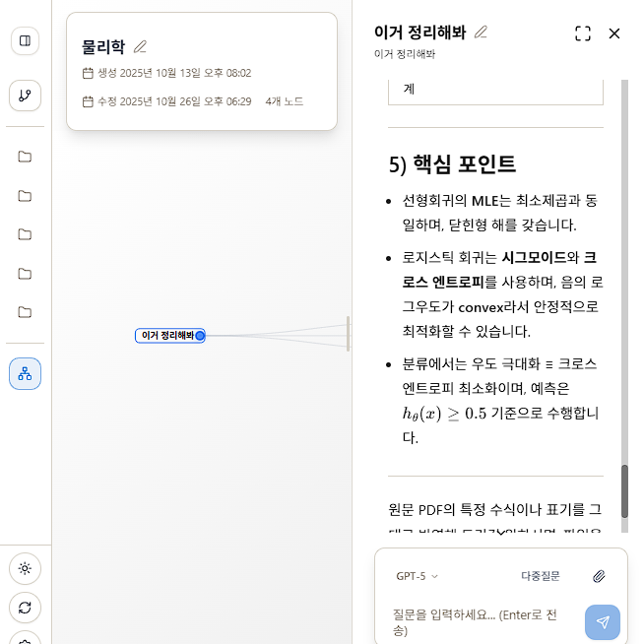Open the third folder in sidebar
644x644 pixels.
[x=25, y=234]
